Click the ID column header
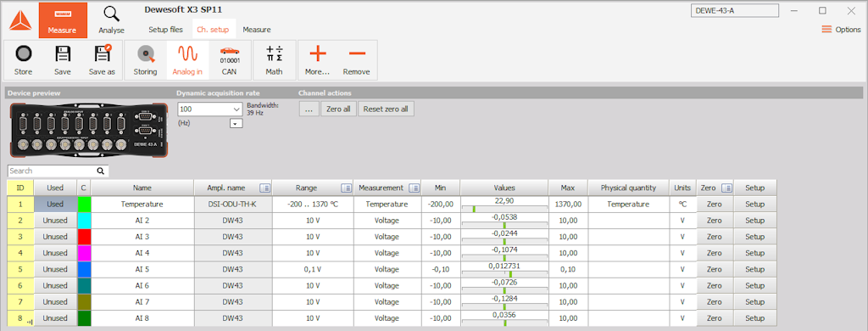The height and width of the screenshot is (331, 868). point(20,188)
